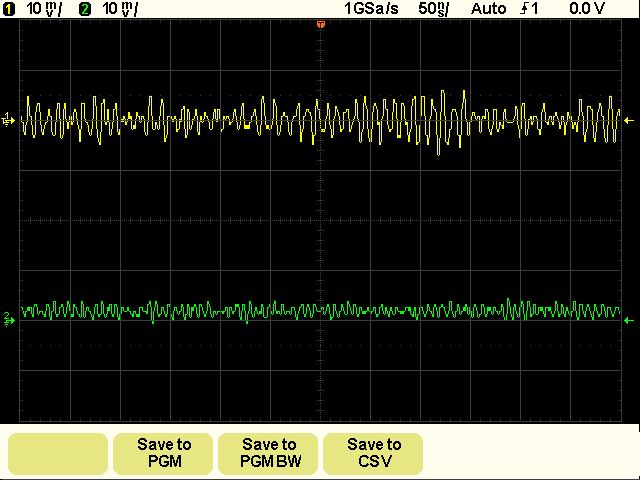Image resolution: width=640 pixels, height=480 pixels.
Task: Click the Auto trigger mode label
Action: (x=489, y=9)
